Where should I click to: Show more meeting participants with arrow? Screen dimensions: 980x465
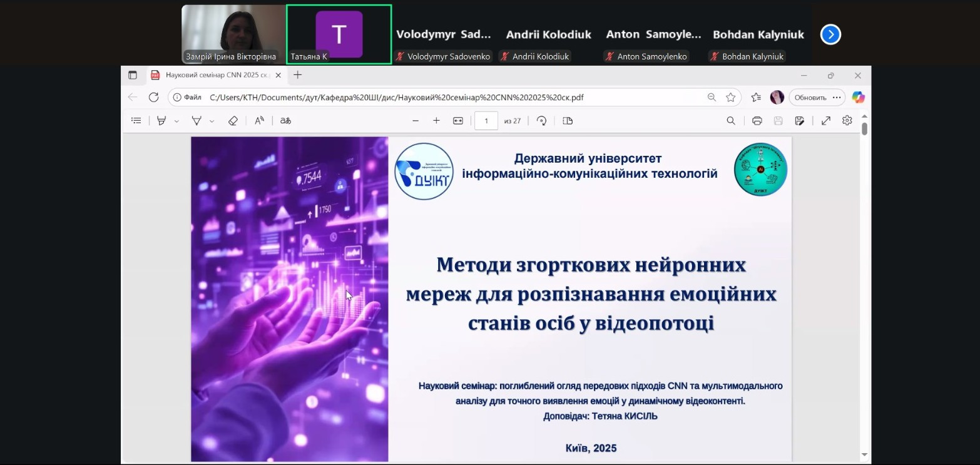(x=830, y=34)
